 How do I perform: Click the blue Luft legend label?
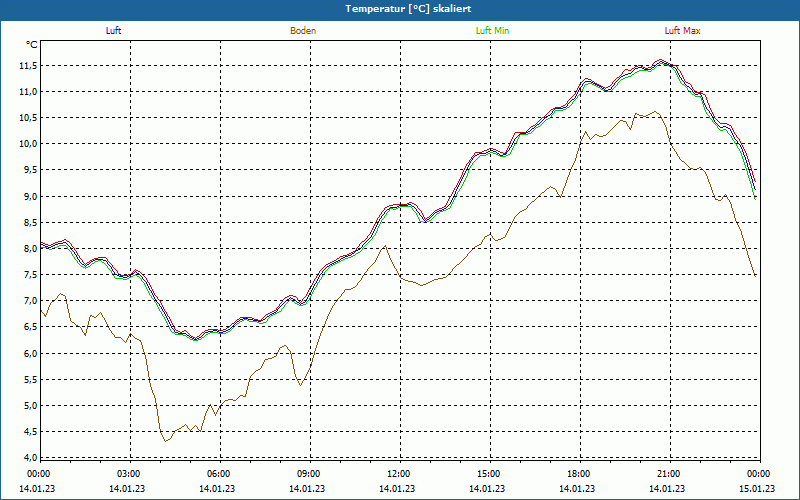pyautogui.click(x=113, y=31)
